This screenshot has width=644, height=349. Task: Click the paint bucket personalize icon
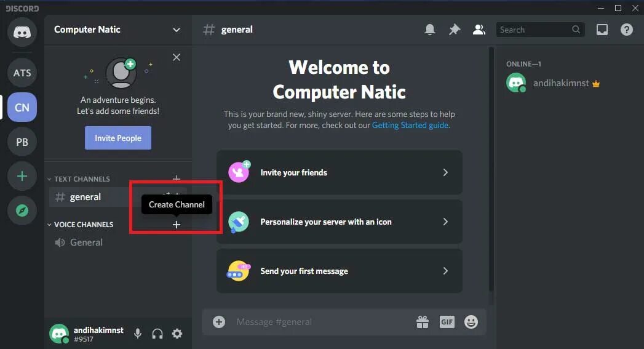(x=239, y=222)
